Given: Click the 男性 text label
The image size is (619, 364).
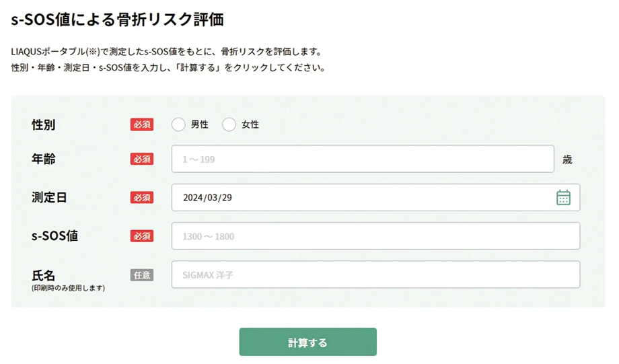Looking at the screenshot, I should pos(199,124).
